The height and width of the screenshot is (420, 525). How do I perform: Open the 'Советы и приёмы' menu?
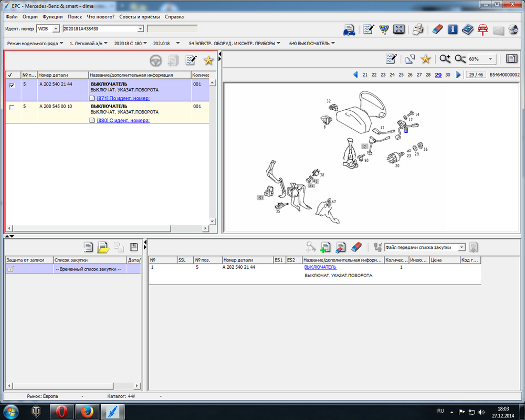(x=140, y=17)
